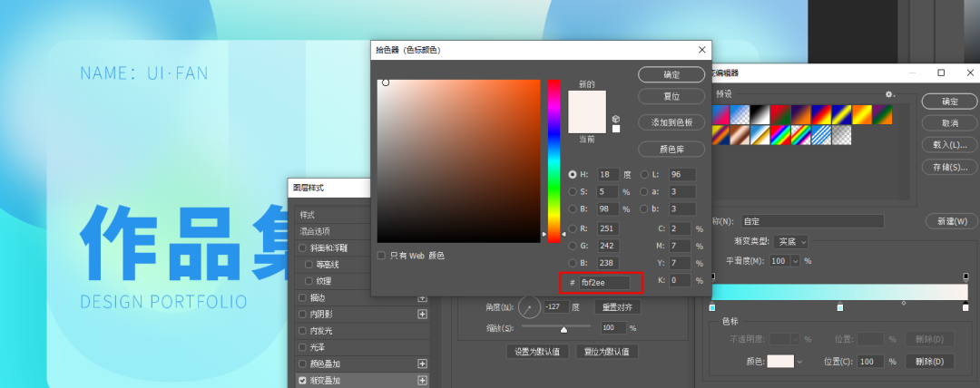Click 新建(W) to create new gradient
Screen dimensions: 980x388
951,221
